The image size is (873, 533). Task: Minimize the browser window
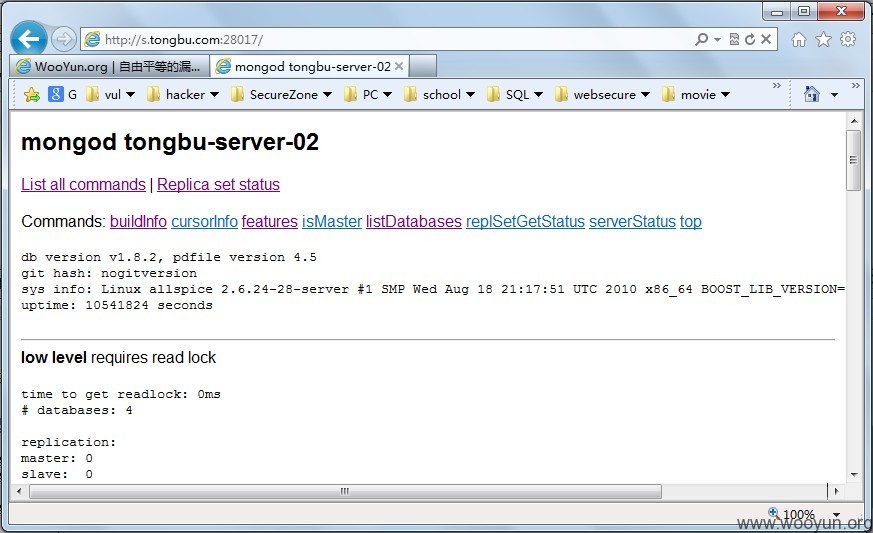tap(777, 11)
